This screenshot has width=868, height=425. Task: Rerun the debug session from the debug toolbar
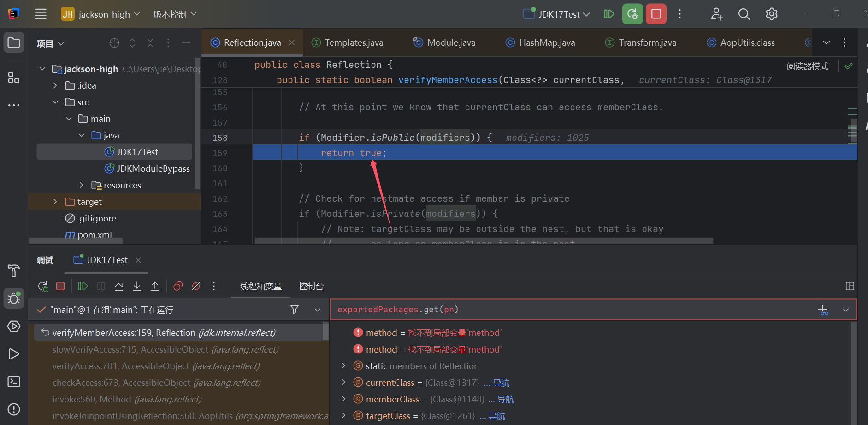(43, 286)
